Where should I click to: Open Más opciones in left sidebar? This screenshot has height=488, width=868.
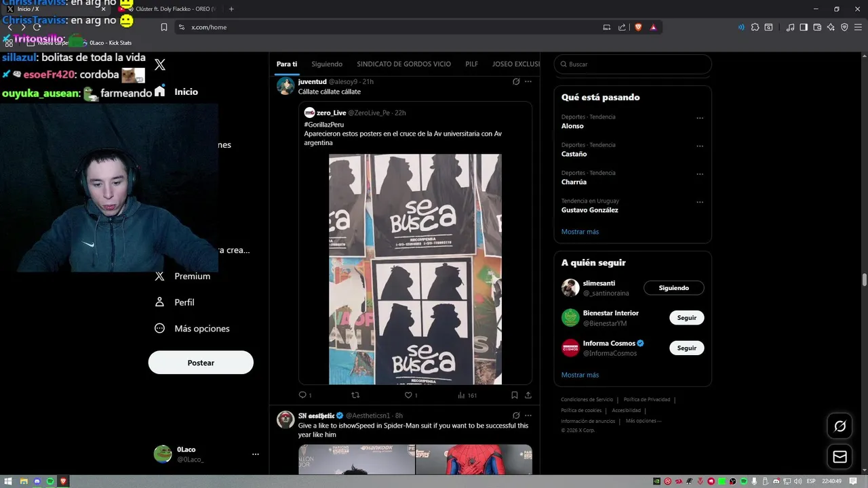(193, 328)
